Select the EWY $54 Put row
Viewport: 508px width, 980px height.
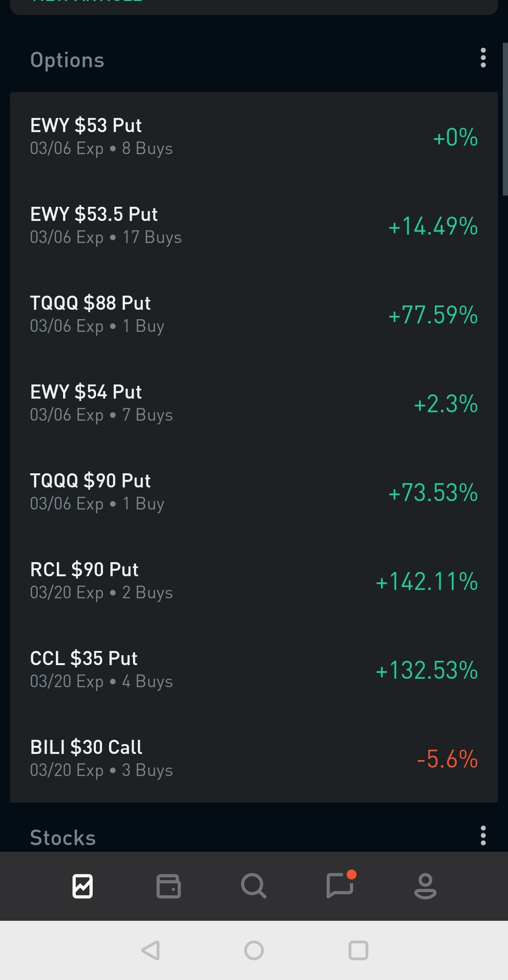click(254, 403)
